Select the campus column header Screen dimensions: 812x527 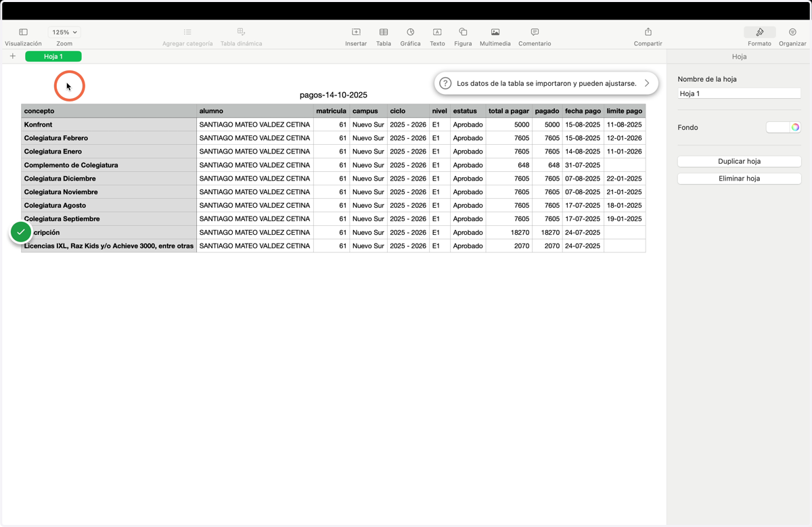tap(368, 111)
